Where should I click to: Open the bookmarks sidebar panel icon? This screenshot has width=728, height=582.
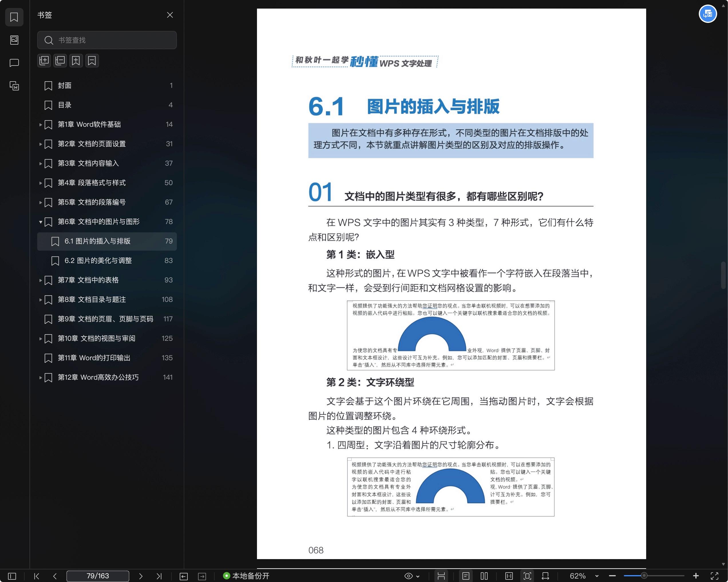click(x=14, y=17)
